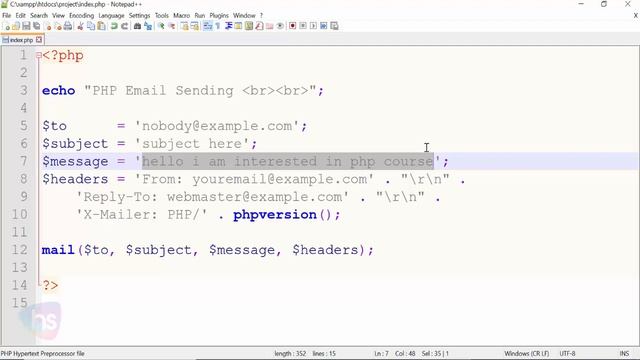Click the Stop recording macro icon
640x360 pixels.
(x=303, y=26)
